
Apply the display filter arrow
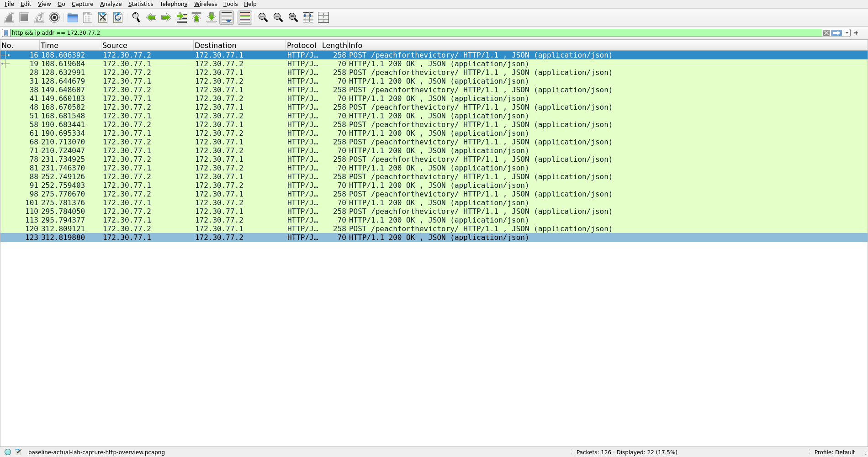[836, 33]
